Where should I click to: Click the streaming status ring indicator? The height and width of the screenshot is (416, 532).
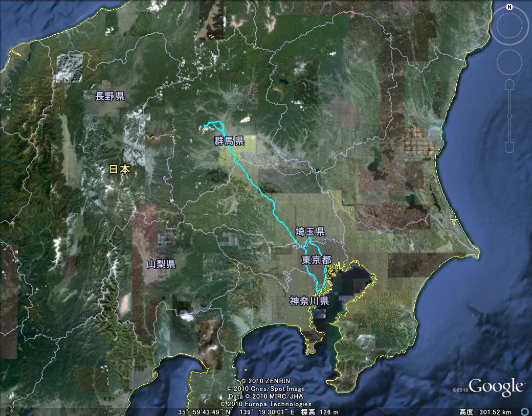pos(524,412)
